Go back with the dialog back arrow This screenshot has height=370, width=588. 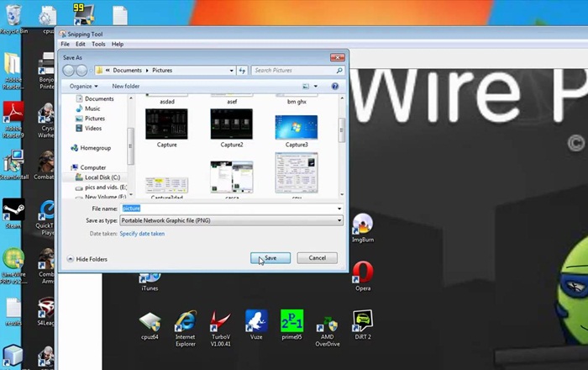[x=68, y=70]
